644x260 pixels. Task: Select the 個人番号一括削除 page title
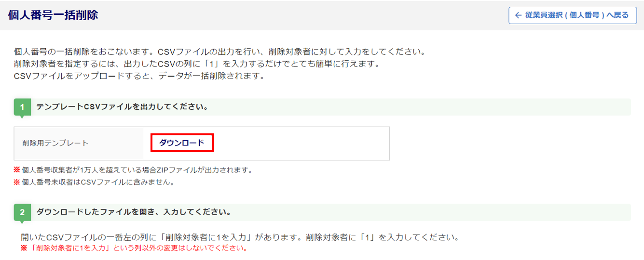[53, 15]
